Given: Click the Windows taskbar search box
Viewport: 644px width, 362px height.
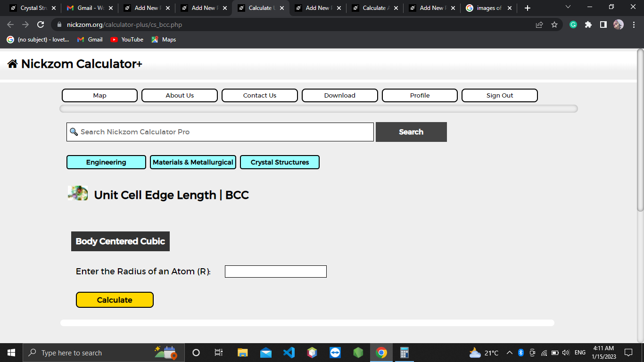Looking at the screenshot, I should pyautogui.click(x=104, y=353).
